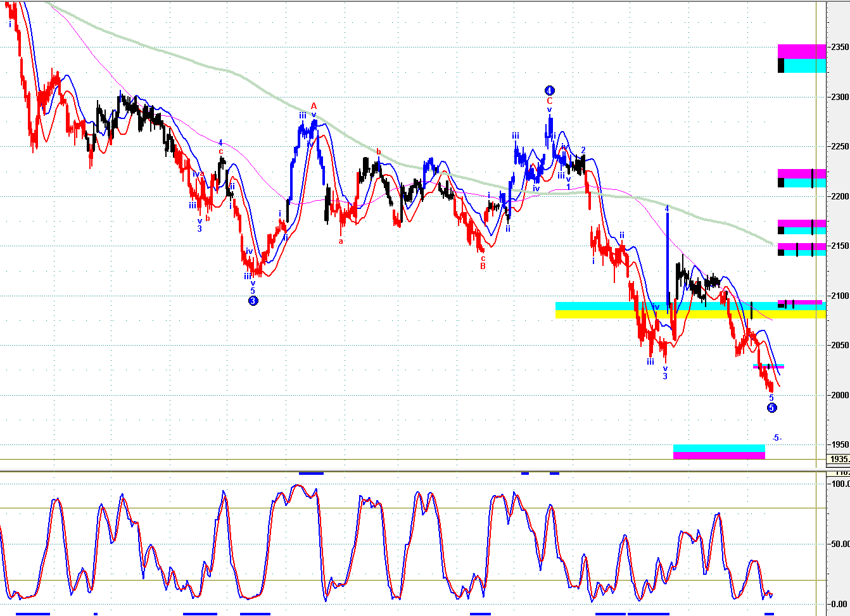Select the magenta-cyan box beside the 2350 label
The width and height of the screenshot is (850, 616).
pyautogui.click(x=802, y=58)
